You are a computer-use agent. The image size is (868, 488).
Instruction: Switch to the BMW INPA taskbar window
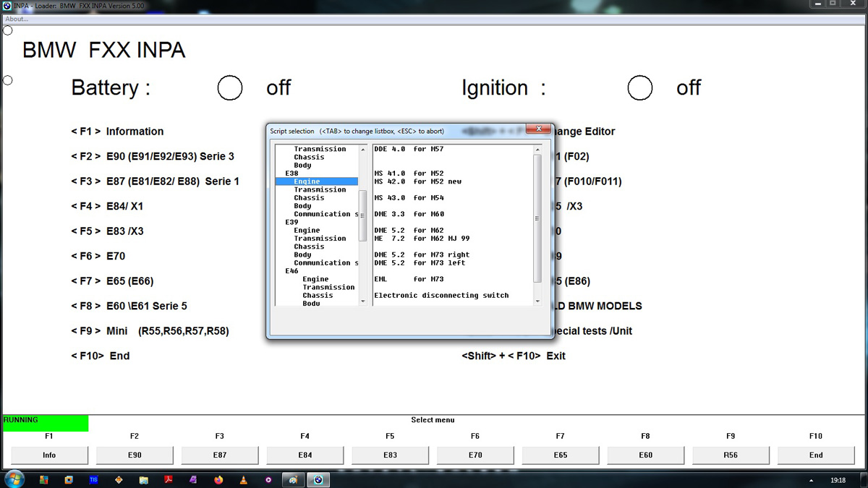[318, 479]
